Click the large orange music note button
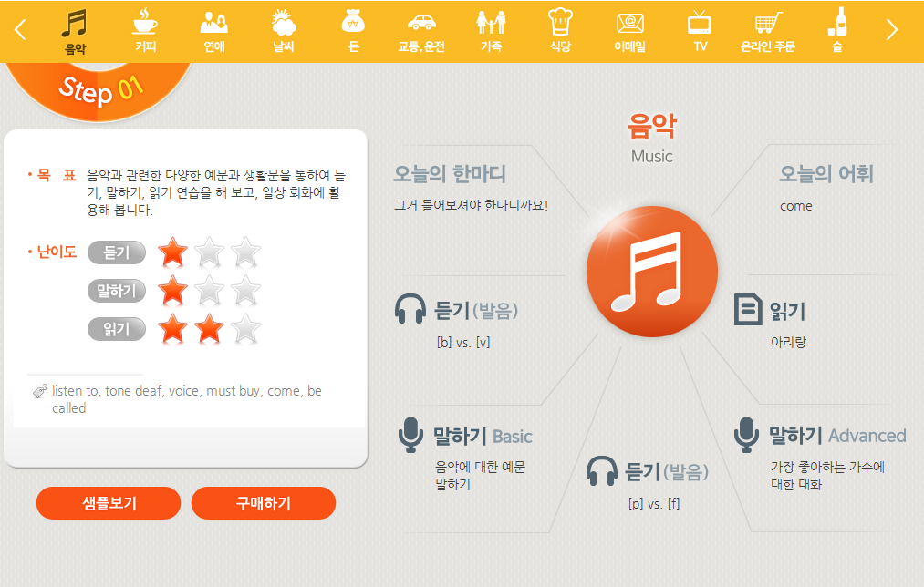Screen dimensions: 924x587 pos(651,272)
